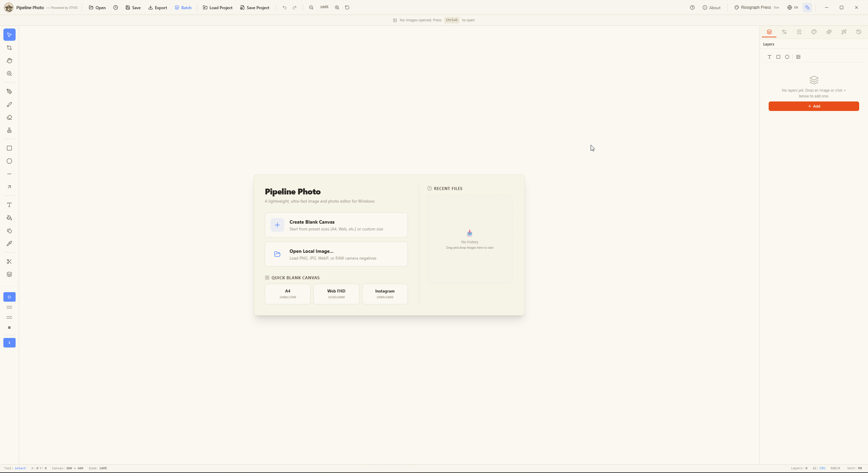Select the Blur droplet tool
Screen dimensions: 868x473
[x=9, y=231]
